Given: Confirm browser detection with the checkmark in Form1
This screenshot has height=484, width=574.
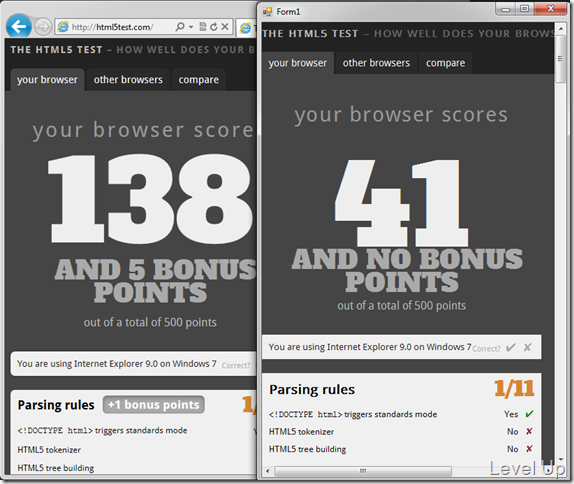Looking at the screenshot, I should tap(511, 347).
